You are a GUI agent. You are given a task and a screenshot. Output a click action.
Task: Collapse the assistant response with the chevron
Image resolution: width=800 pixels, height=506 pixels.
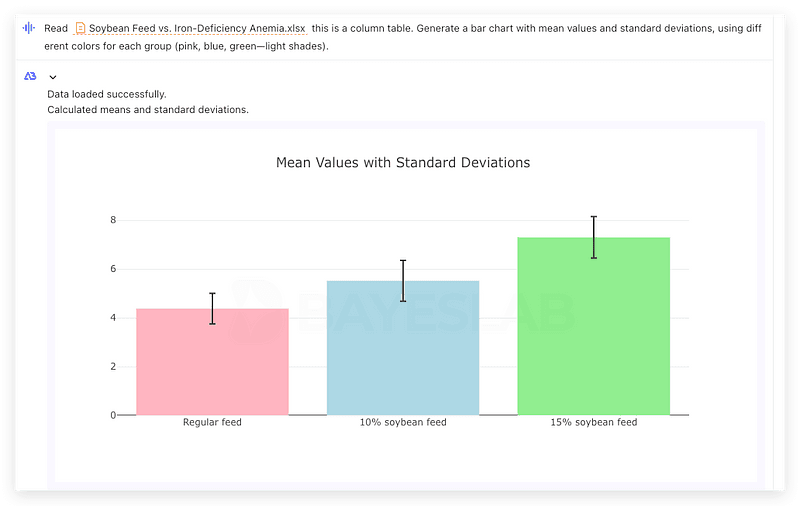[x=53, y=77]
